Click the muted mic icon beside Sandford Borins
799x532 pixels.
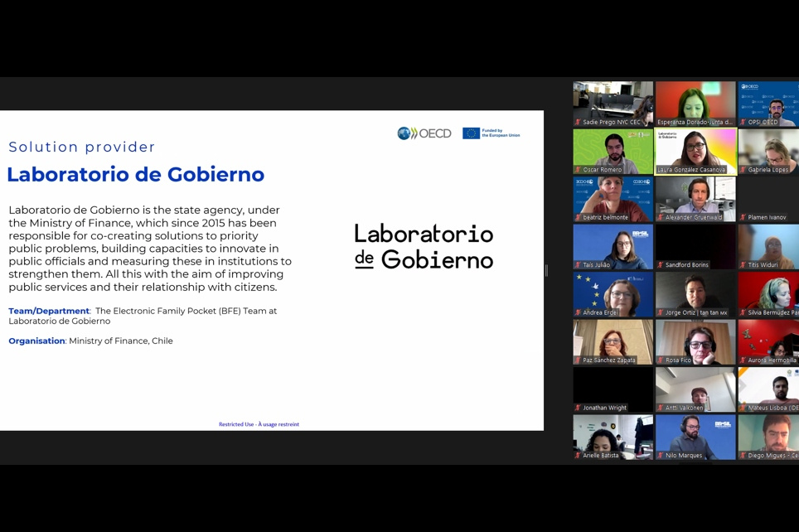coord(661,265)
